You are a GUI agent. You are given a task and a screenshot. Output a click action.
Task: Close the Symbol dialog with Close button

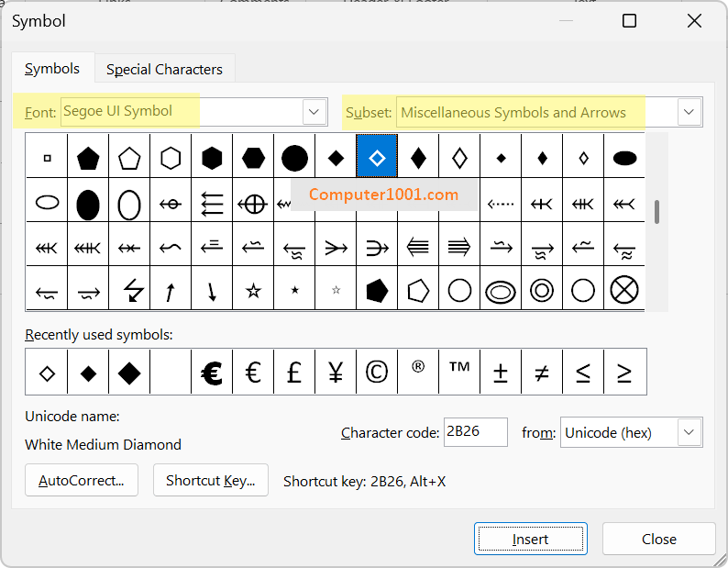[x=659, y=539]
